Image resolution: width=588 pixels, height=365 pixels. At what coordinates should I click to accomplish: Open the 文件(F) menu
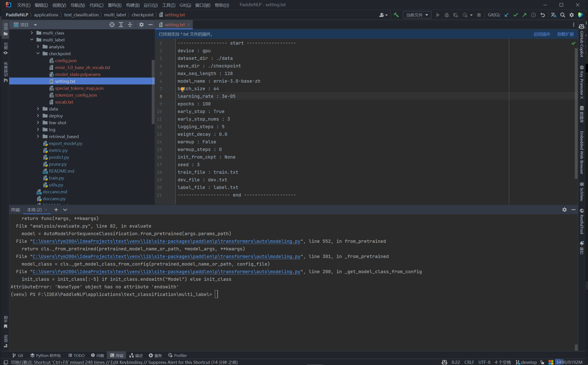coord(24,5)
